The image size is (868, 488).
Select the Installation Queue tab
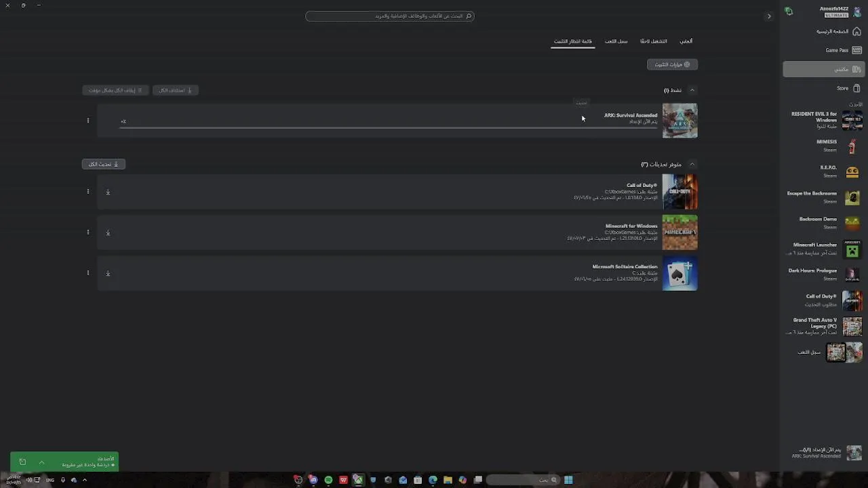(573, 41)
